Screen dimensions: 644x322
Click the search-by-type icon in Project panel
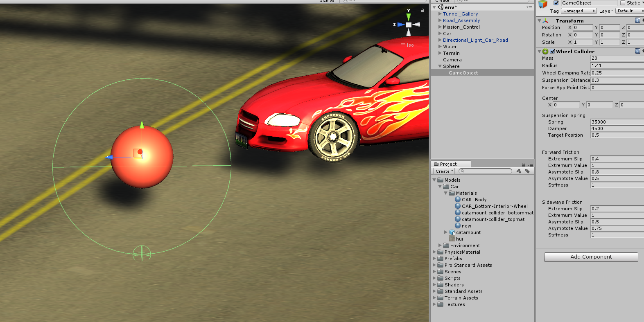tap(519, 171)
